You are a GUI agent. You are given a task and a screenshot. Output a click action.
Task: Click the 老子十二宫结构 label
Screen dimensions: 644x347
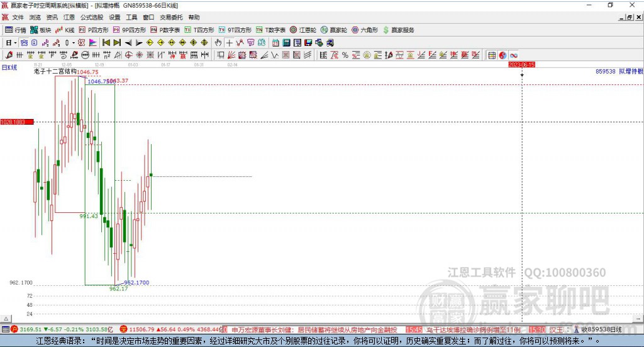[55, 71]
